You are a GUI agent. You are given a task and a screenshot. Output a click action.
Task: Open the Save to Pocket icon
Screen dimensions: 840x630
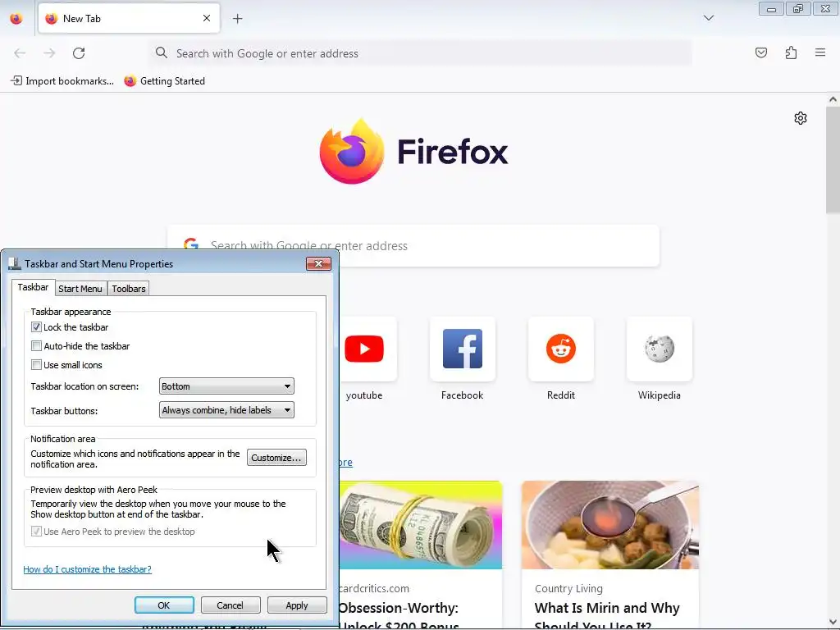tap(760, 52)
